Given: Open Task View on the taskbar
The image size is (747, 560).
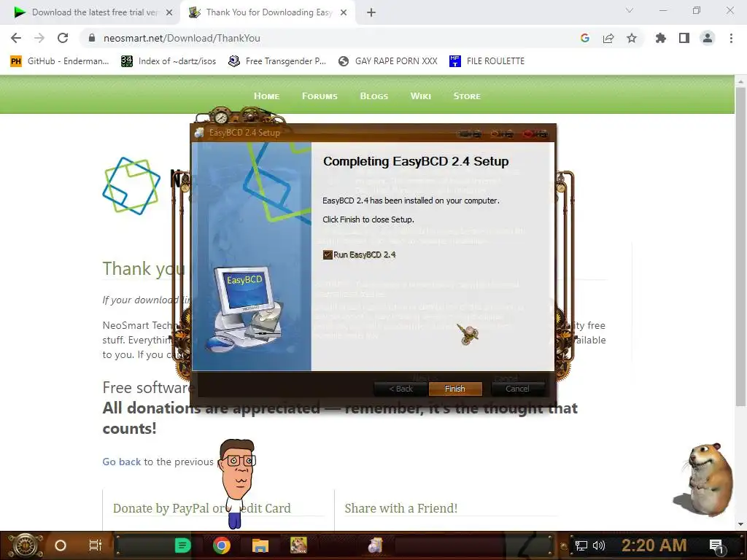Looking at the screenshot, I should click(x=96, y=545).
